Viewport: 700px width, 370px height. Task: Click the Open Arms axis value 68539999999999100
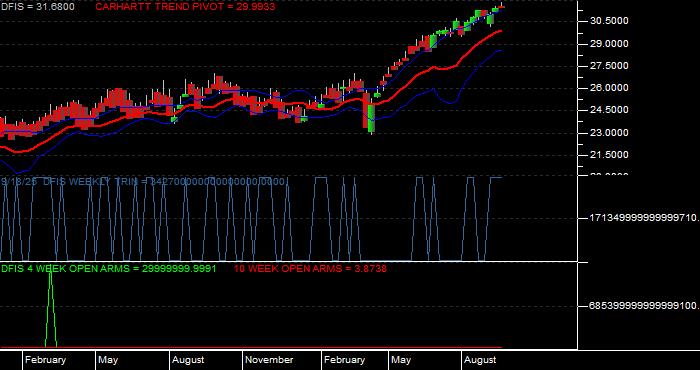644,306
